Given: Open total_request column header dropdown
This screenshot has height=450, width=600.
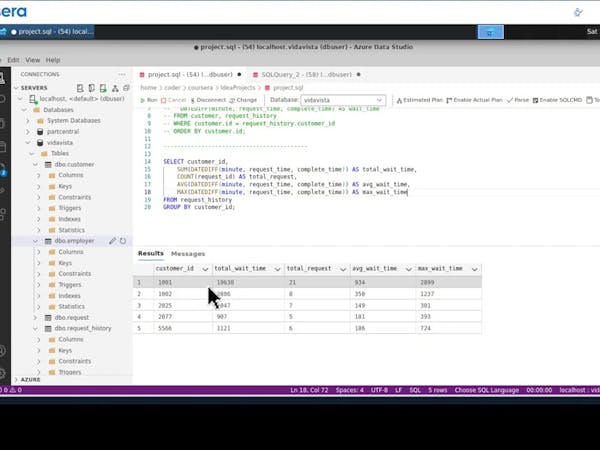Looking at the screenshot, I should tap(343, 269).
